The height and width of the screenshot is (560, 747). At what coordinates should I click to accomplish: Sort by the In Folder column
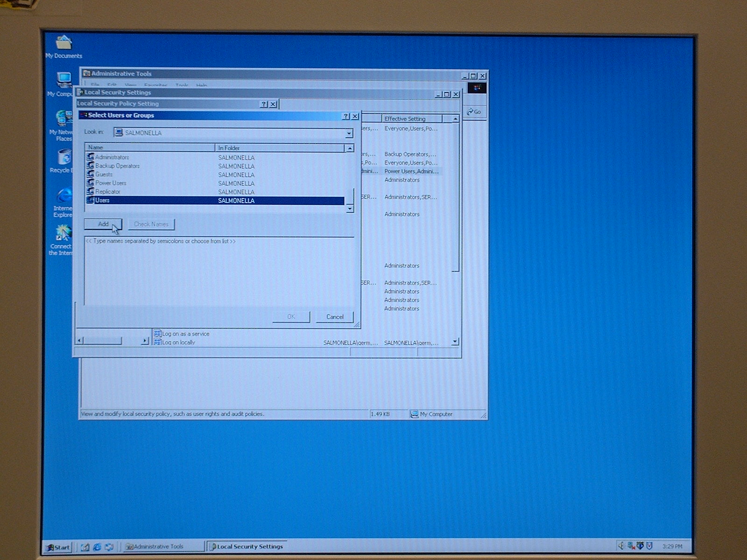click(279, 148)
